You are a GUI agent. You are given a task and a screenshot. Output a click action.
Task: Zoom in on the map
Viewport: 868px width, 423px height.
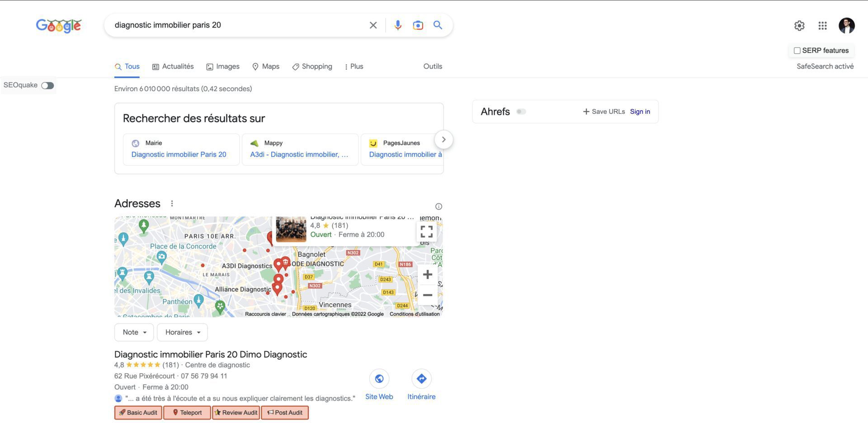[x=428, y=274]
